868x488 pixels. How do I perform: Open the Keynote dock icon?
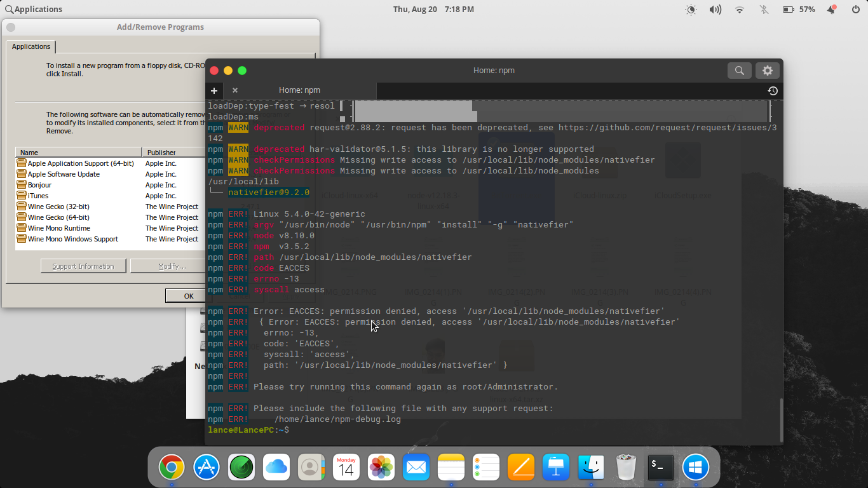556,468
